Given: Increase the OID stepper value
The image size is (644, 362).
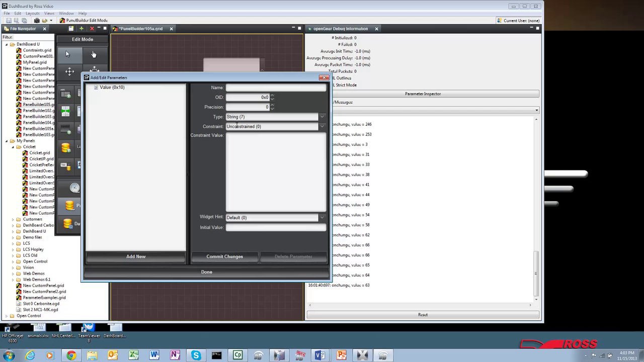Looking at the screenshot, I should click(x=272, y=96).
